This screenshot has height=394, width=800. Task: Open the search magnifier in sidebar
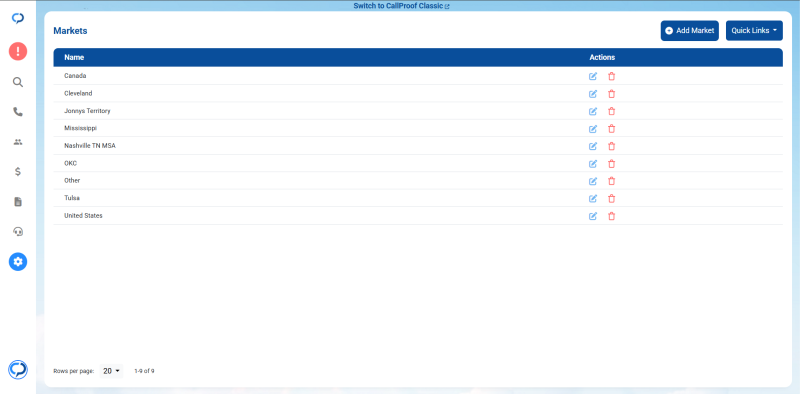[18, 82]
